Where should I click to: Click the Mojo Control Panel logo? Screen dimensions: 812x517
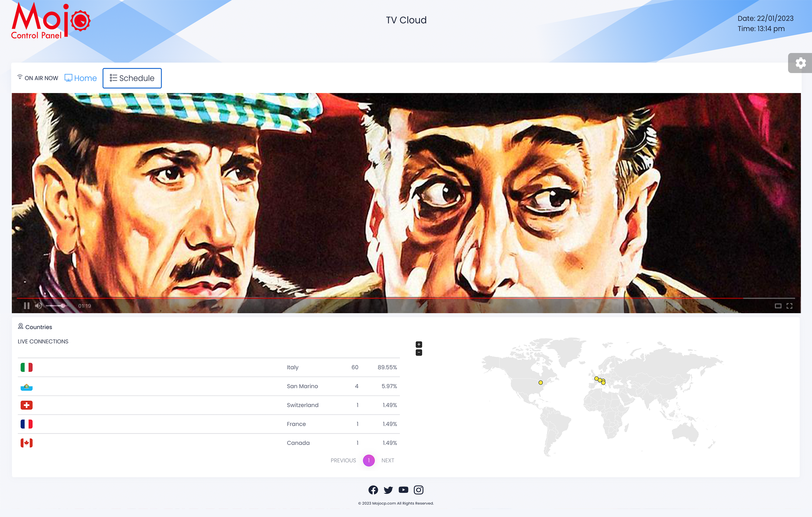(x=51, y=21)
